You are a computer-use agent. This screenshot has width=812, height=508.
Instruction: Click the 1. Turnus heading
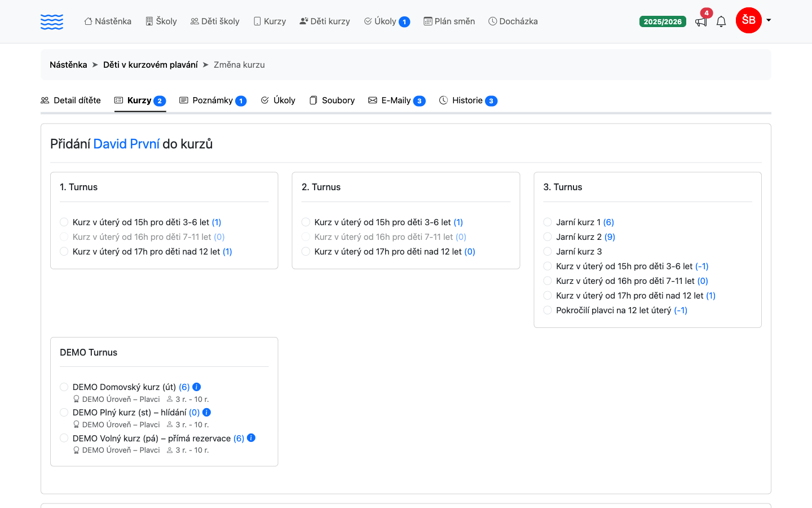coord(79,187)
